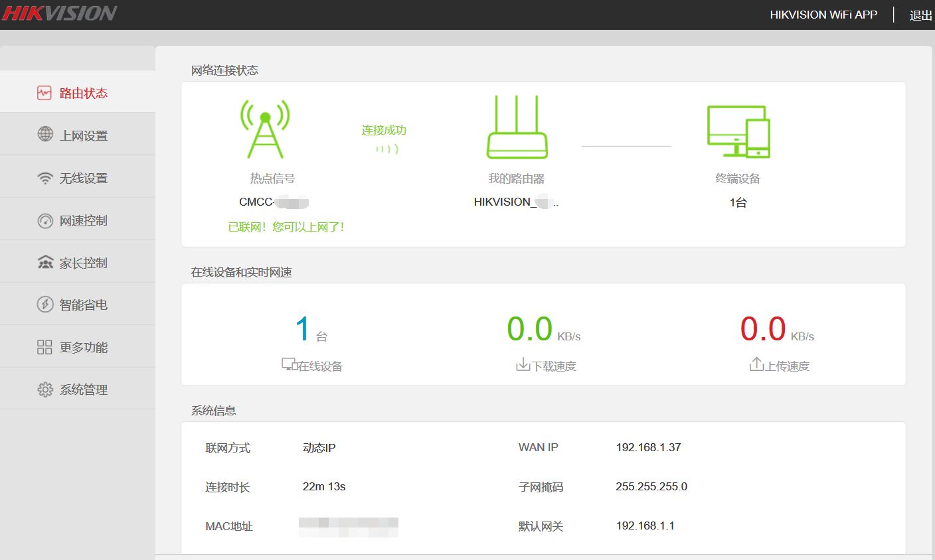Select 网速控制 from the sidebar
This screenshot has height=560, width=935.
(x=78, y=220)
